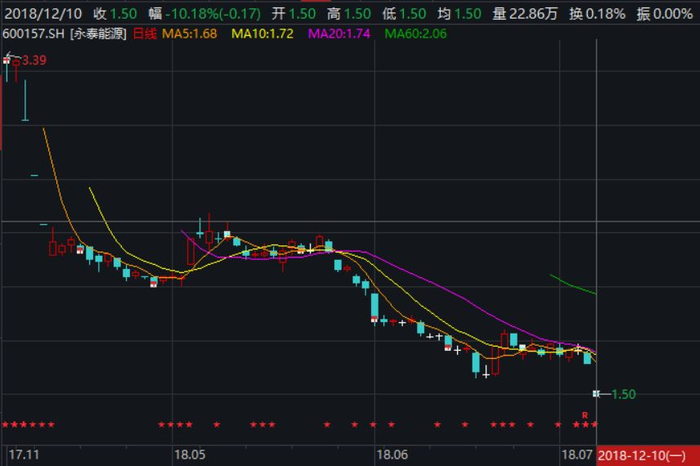
Task: Click the 18.06 date axis label
Action: coord(392,455)
